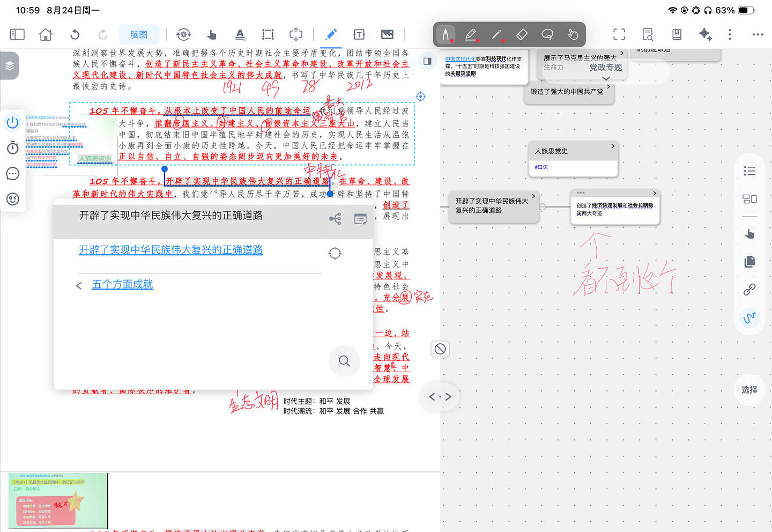772x532 pixels.
Task: Open the emoji face icon in the left sidebar
Action: pyautogui.click(x=13, y=199)
